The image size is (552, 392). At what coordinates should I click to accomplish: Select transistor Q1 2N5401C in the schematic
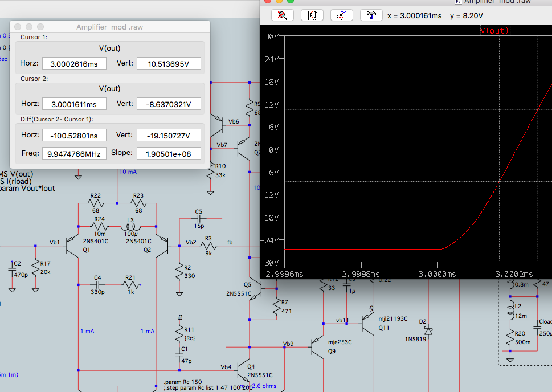point(73,246)
